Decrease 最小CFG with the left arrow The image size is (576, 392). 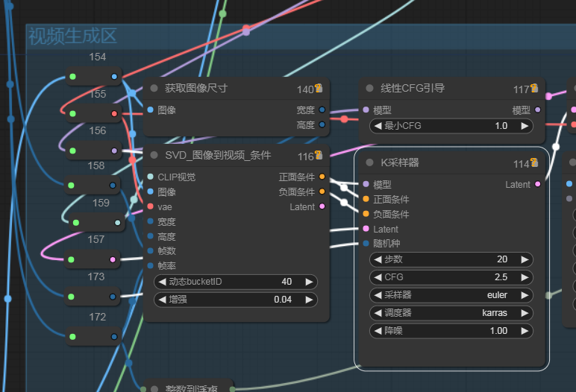click(x=378, y=126)
